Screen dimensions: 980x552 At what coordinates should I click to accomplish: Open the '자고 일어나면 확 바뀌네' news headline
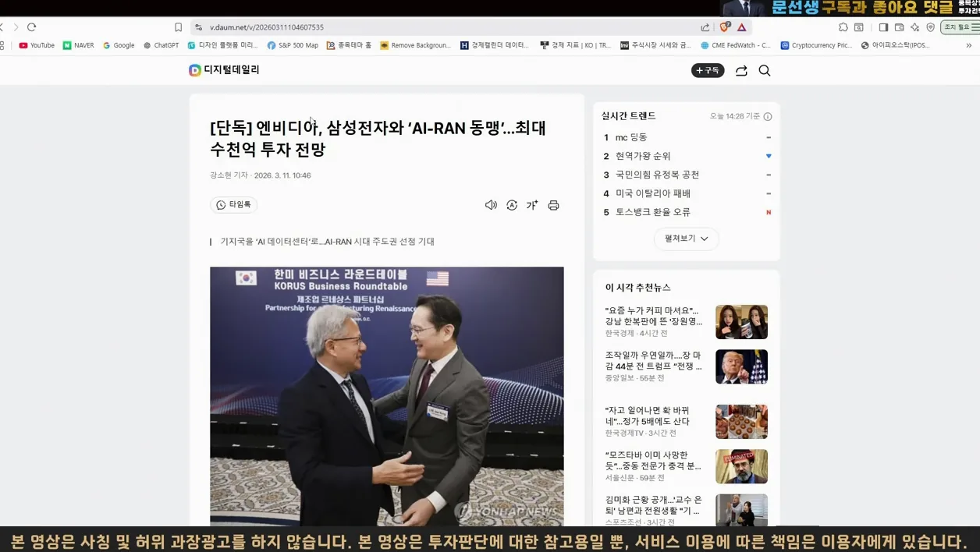pos(648,416)
